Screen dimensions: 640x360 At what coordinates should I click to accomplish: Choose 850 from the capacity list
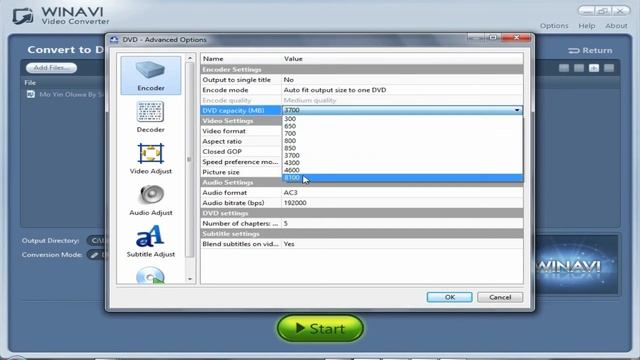coord(402,148)
